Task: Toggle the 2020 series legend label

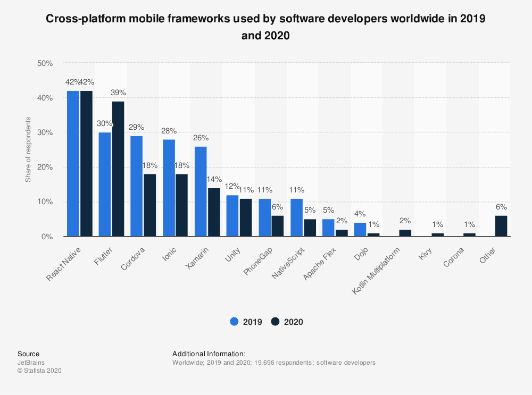Action: 293,322
